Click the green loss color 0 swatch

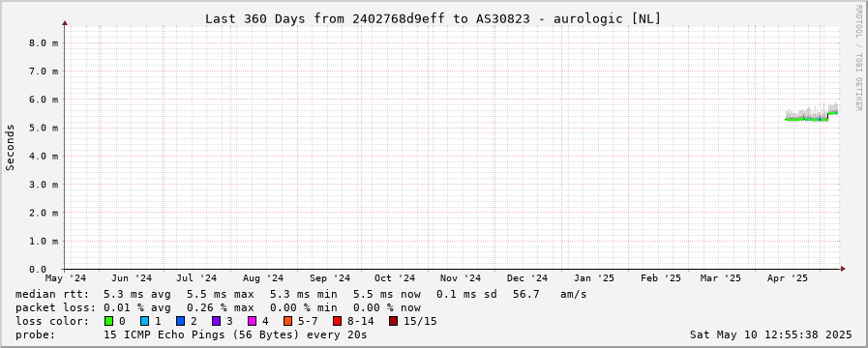click(108, 321)
